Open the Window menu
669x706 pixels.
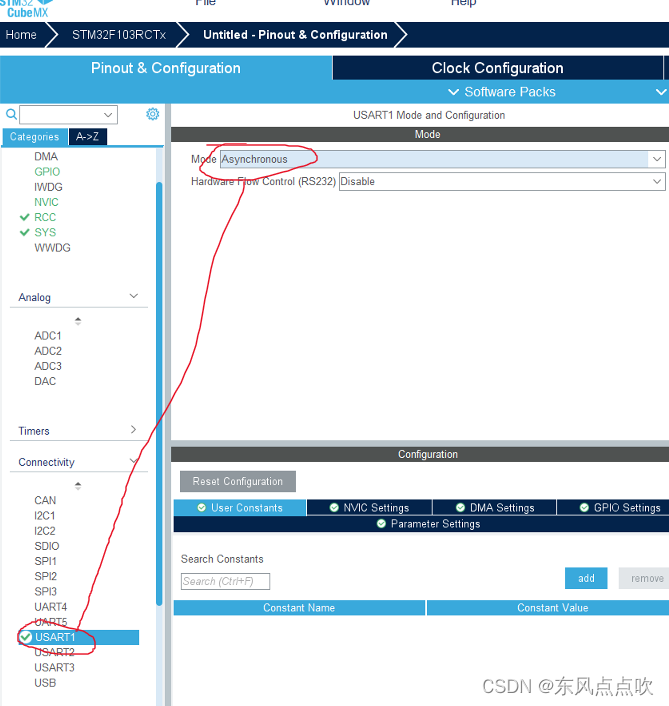pos(347,3)
